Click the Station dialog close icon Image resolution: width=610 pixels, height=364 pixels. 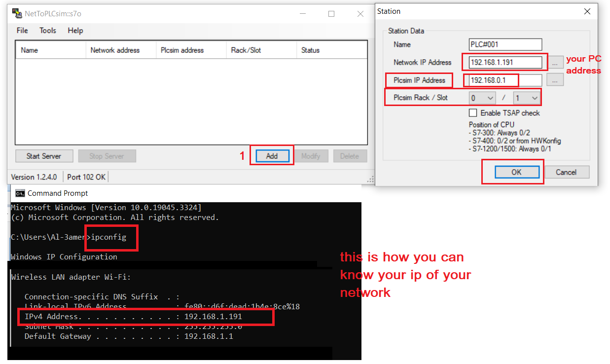[587, 11]
